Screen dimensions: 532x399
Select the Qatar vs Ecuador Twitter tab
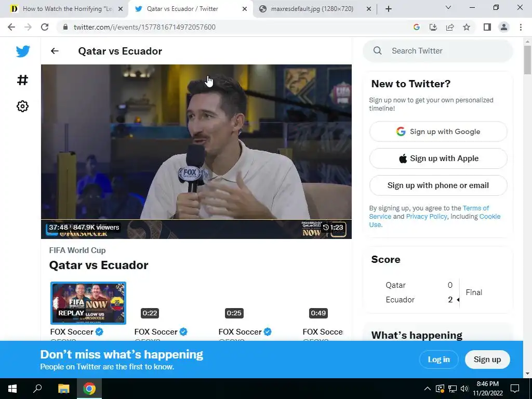coord(191,9)
